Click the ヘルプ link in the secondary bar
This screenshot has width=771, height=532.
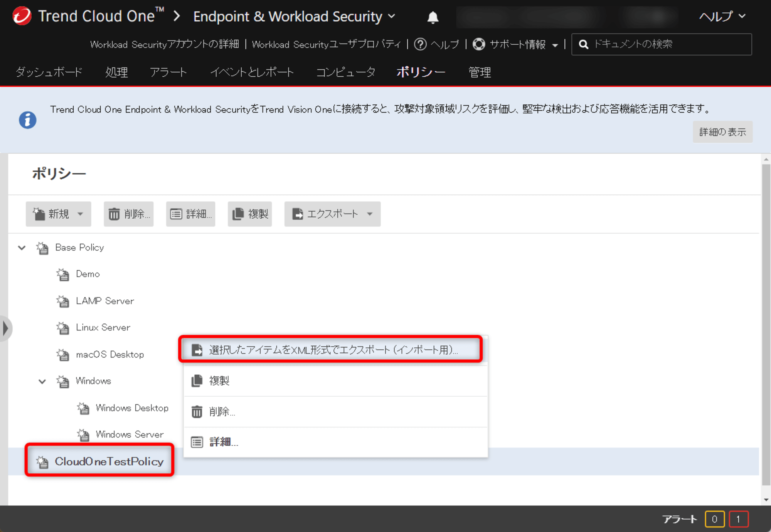click(444, 44)
